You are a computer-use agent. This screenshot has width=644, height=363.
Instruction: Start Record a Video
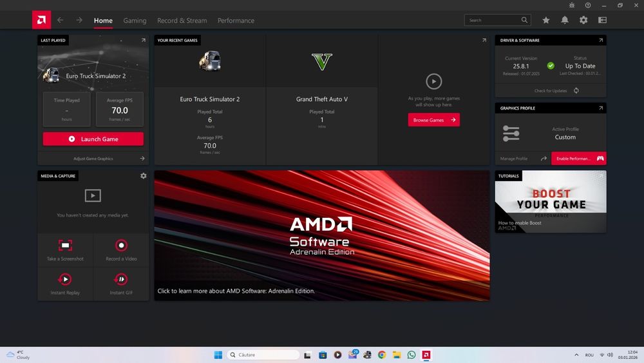121,250
